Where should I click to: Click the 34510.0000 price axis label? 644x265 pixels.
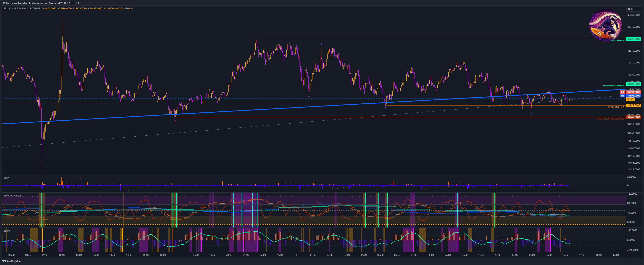click(634, 156)
